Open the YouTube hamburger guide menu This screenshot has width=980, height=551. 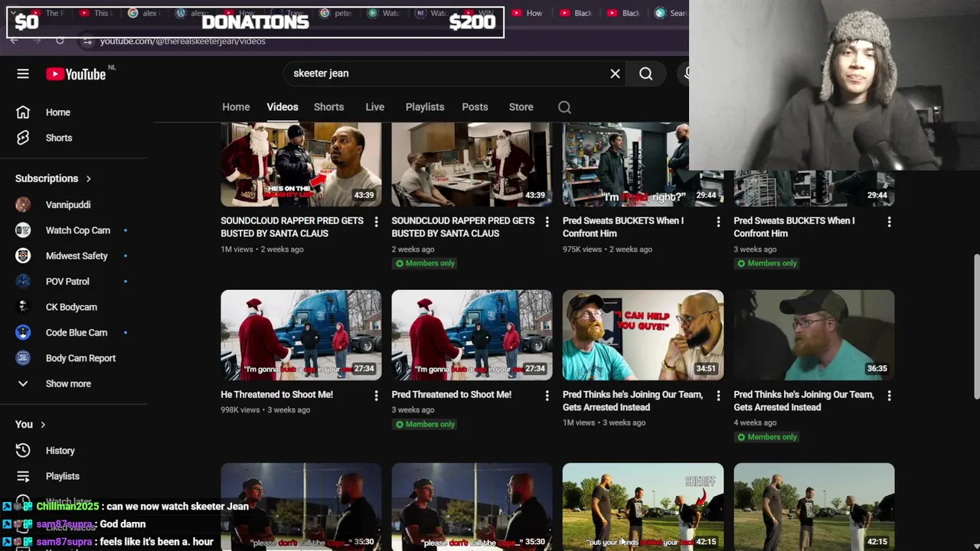23,73
